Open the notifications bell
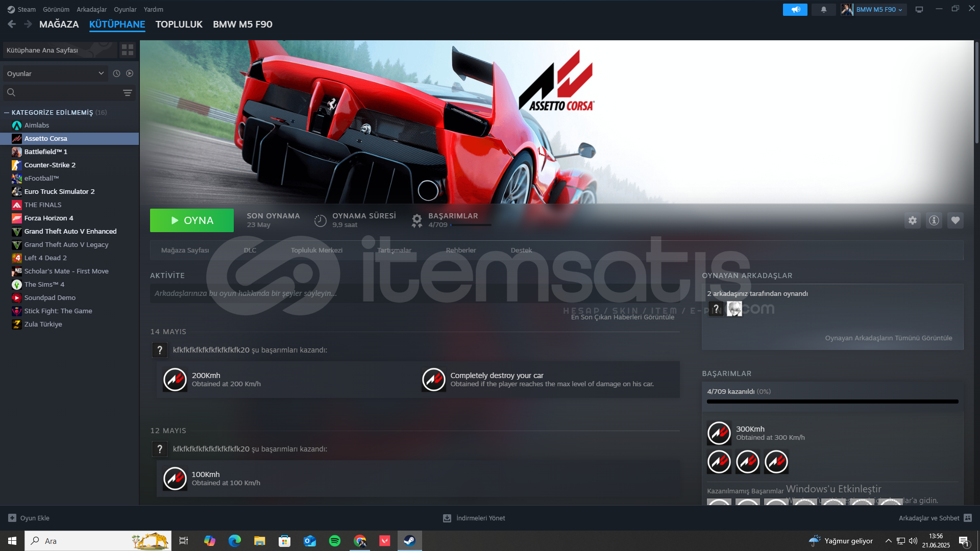The height and width of the screenshot is (551, 980). click(823, 10)
